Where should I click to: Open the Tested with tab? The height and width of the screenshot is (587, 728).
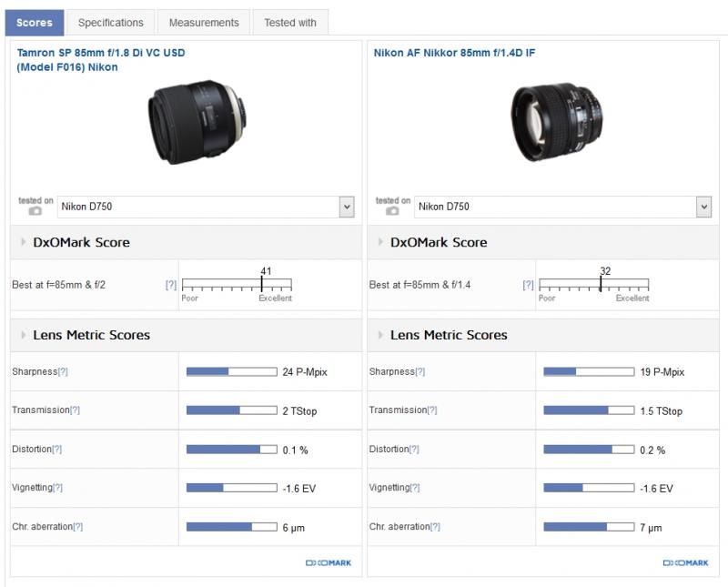290,22
